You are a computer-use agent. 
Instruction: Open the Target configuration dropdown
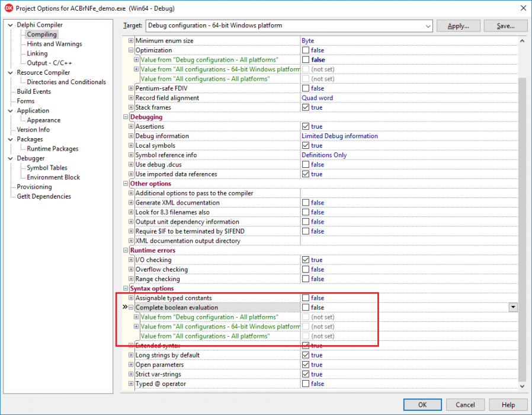click(428, 26)
